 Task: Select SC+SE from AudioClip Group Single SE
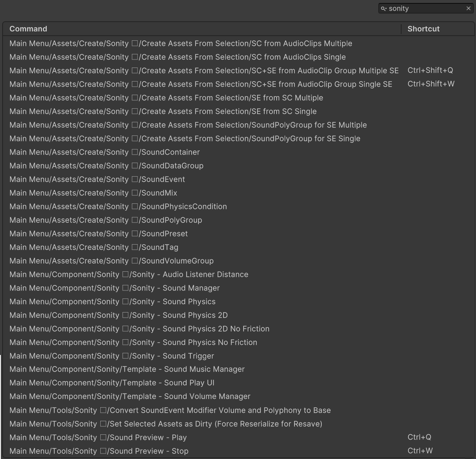(x=238, y=84)
